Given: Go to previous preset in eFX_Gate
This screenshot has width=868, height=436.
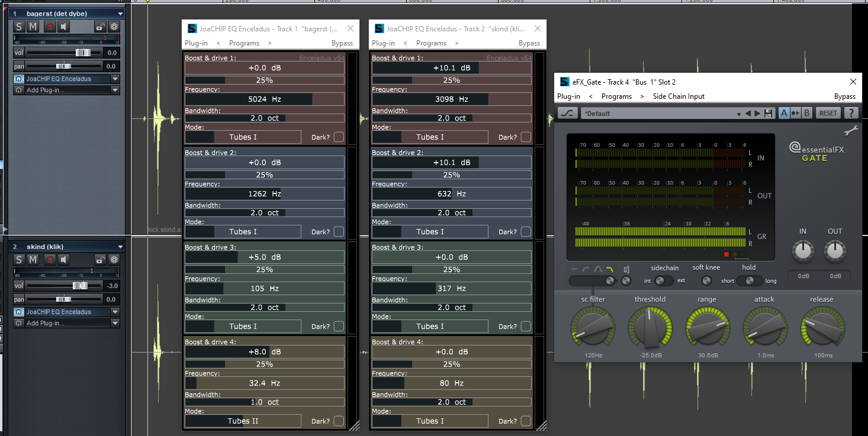Looking at the screenshot, I should 748,114.
